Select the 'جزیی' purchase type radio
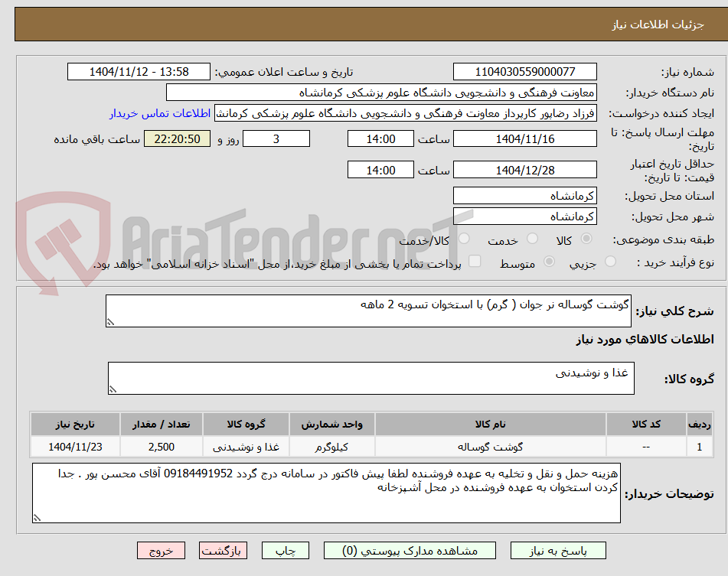Image resolution: width=728 pixels, height=576 pixels. (611, 262)
